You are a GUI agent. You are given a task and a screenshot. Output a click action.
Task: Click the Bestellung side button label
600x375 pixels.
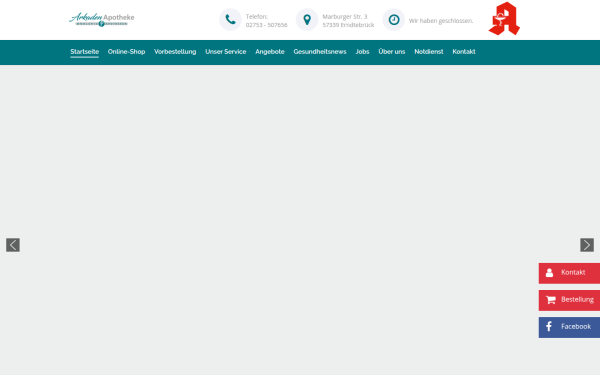577,300
